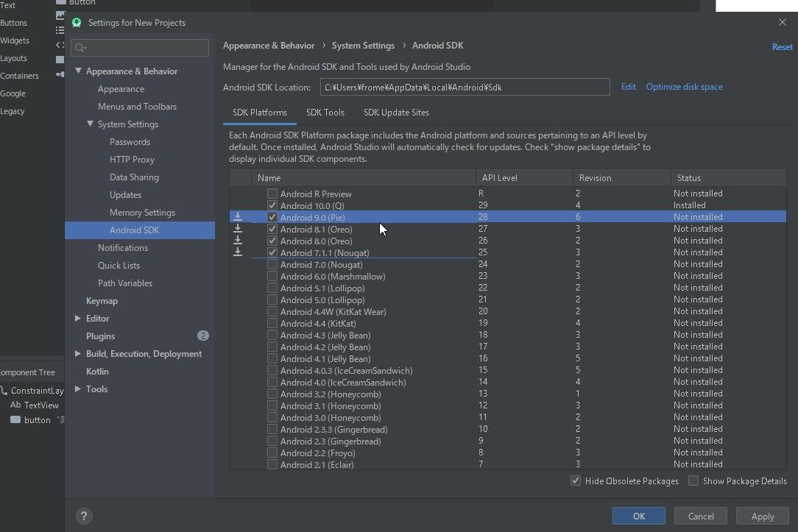798x532 pixels.
Task: Click the download icon beside Android 7.1.1 (Nougat)
Action: point(238,252)
